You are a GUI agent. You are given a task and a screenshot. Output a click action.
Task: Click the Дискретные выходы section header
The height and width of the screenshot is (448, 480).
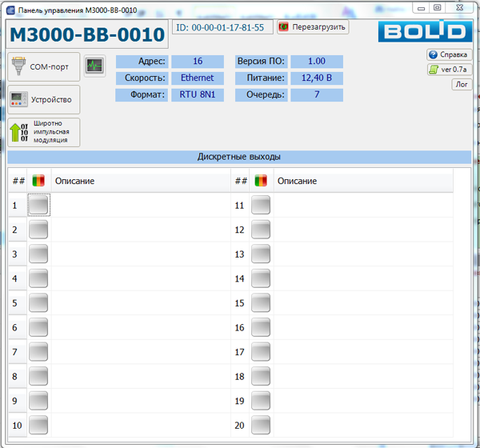coord(239,157)
